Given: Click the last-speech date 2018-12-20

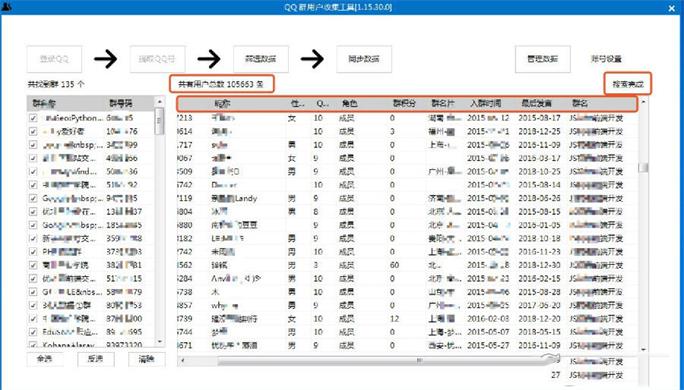Looking at the screenshot, I should [x=539, y=319].
